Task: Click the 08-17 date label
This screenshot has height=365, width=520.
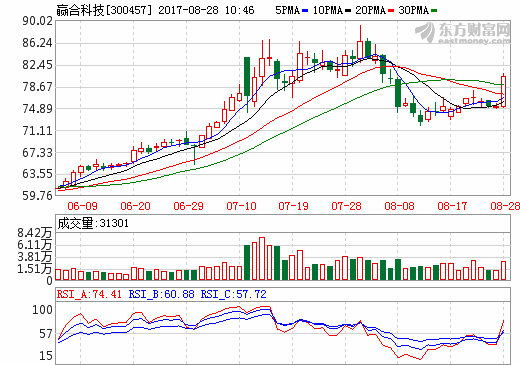Action: pyautogui.click(x=452, y=206)
